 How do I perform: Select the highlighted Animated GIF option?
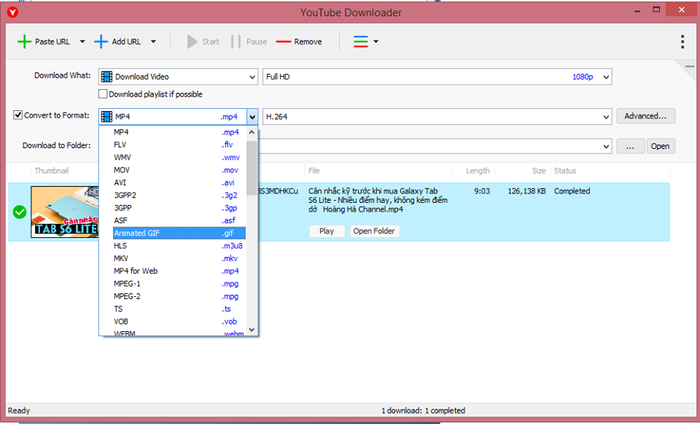pyautogui.click(x=179, y=233)
